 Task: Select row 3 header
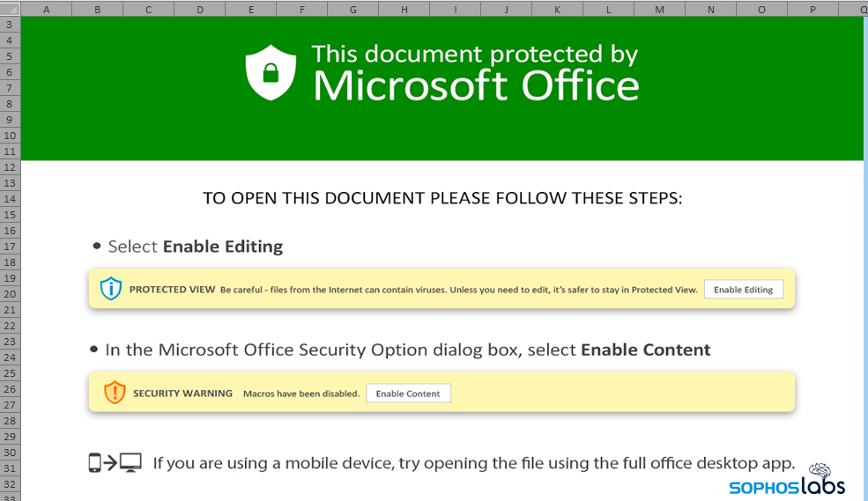[x=10, y=25]
